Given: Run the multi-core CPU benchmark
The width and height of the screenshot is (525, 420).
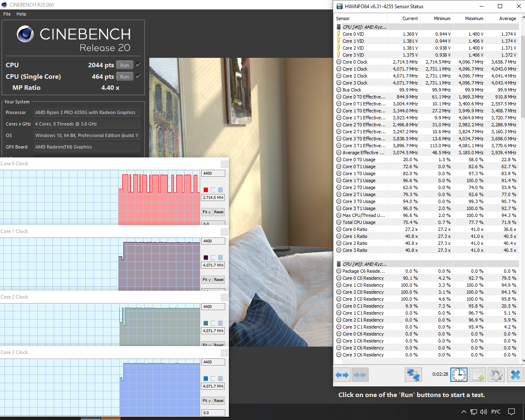Looking at the screenshot, I should pyautogui.click(x=125, y=65).
